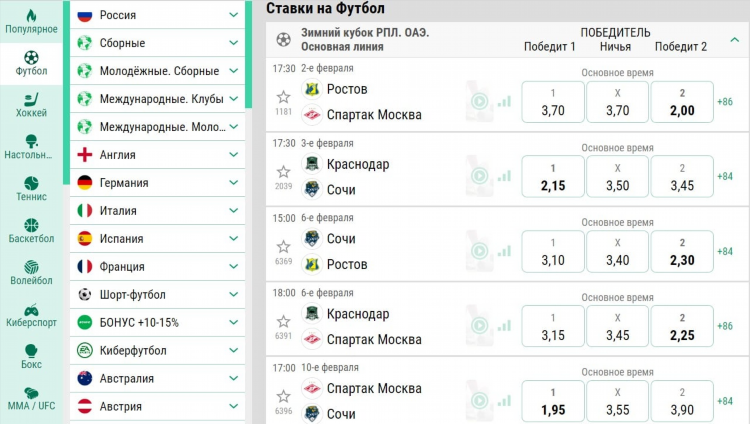Viewport: 750px width, 424px height.
Task: Select the Киберспорт gamepad icon
Action: pos(31,309)
